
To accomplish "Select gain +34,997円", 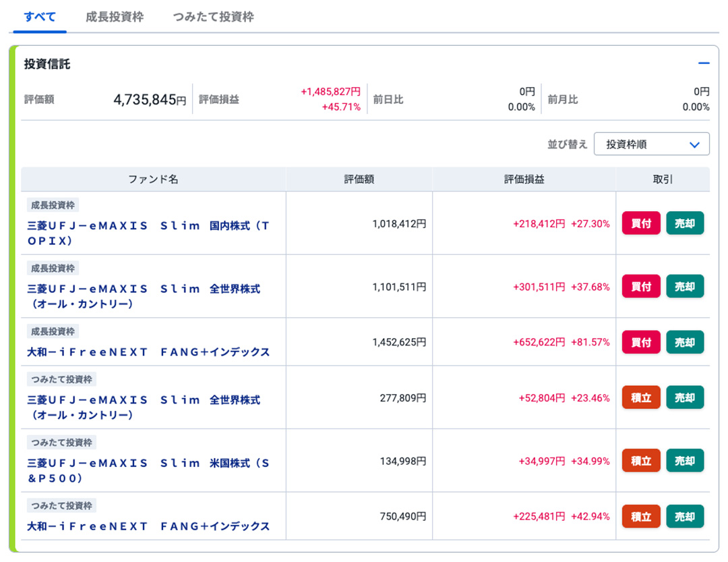I will 542,461.
